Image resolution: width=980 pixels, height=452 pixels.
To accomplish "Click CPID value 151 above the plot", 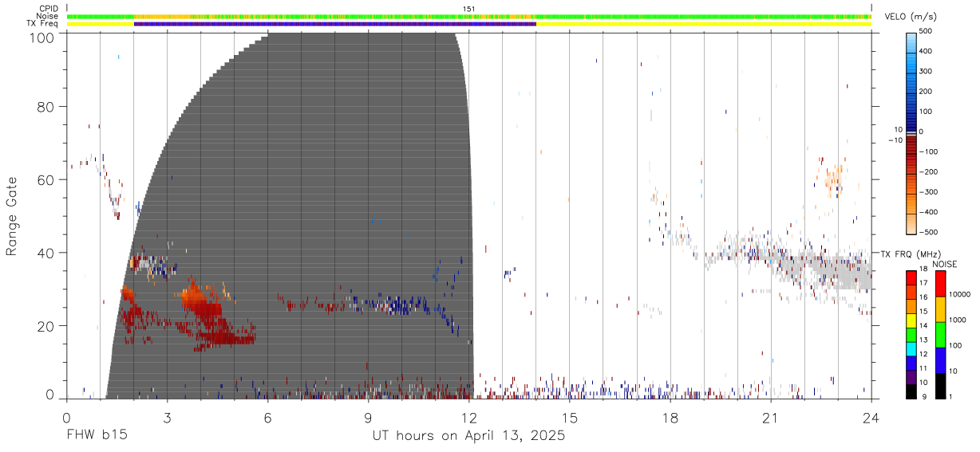I will [x=469, y=9].
